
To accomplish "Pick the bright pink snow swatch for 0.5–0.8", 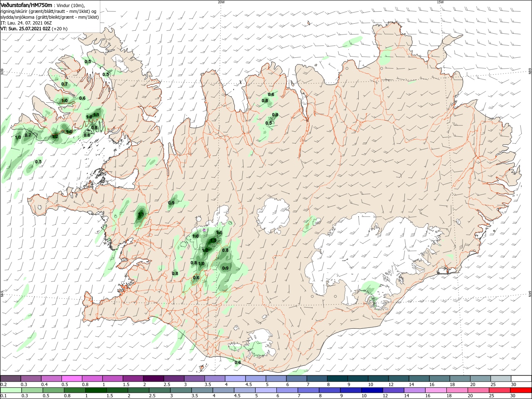I will point(71,379).
